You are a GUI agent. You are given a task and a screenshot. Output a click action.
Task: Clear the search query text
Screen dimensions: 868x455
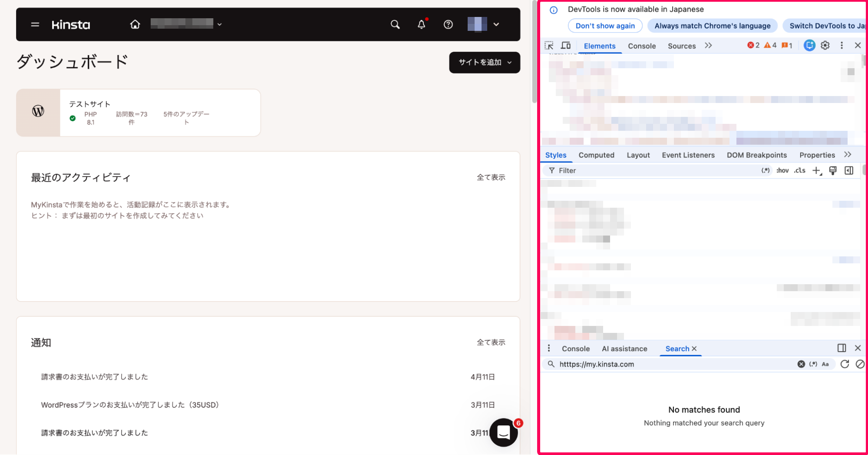pos(801,364)
